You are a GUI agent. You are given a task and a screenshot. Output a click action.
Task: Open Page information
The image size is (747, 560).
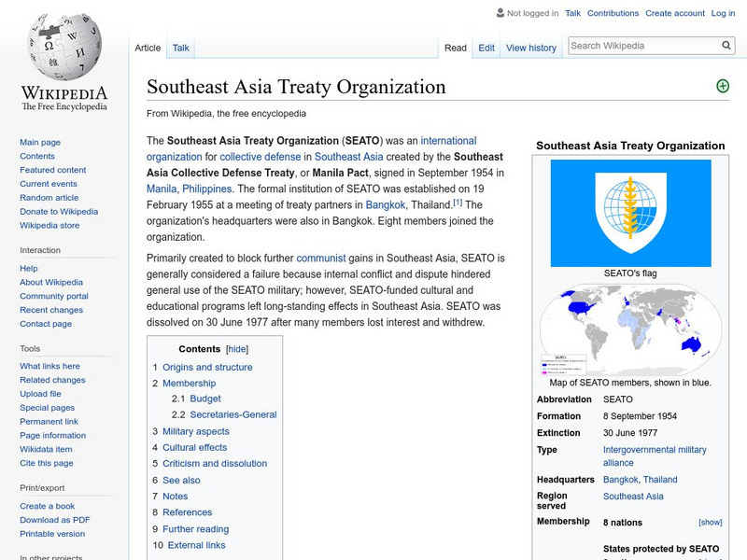53,435
